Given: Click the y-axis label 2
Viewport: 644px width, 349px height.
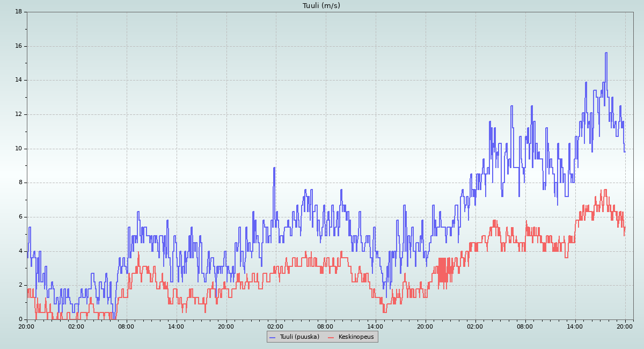Looking at the screenshot, I should (20, 285).
